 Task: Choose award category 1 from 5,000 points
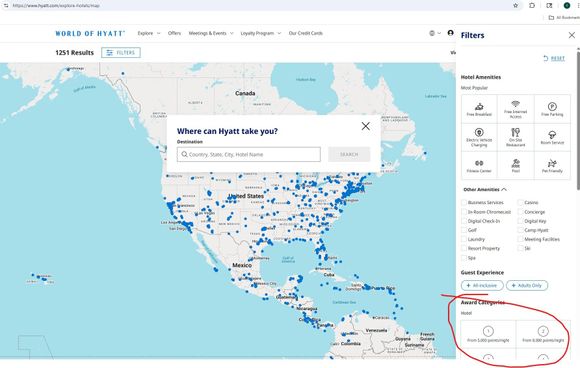click(488, 334)
